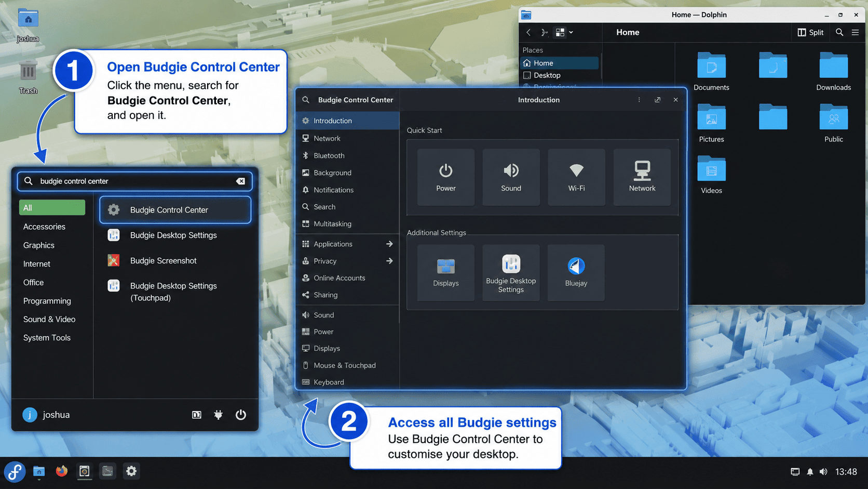Expand the Privacy submenu arrow
This screenshot has height=489, width=868.
click(x=389, y=261)
